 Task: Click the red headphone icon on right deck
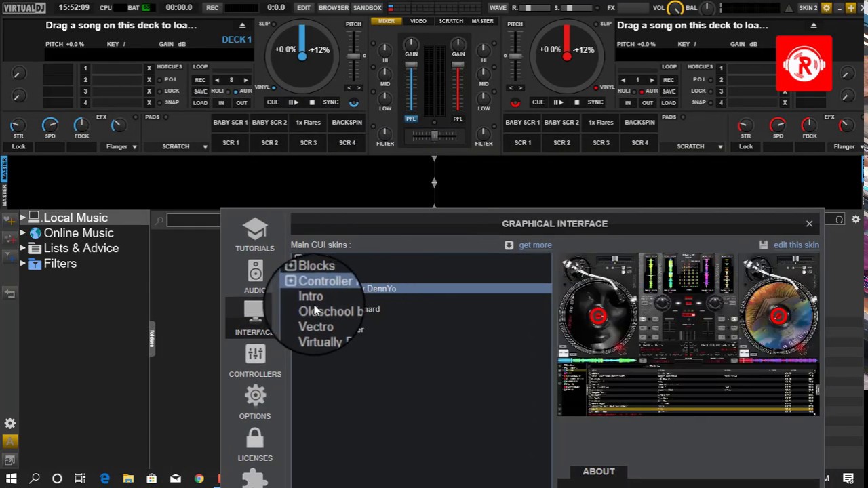[515, 103]
